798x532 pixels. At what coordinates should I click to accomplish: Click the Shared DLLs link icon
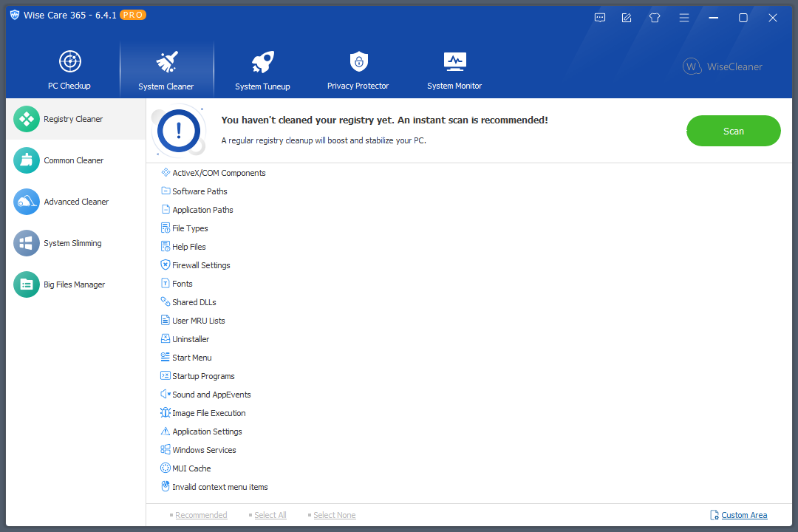pyautogui.click(x=166, y=302)
